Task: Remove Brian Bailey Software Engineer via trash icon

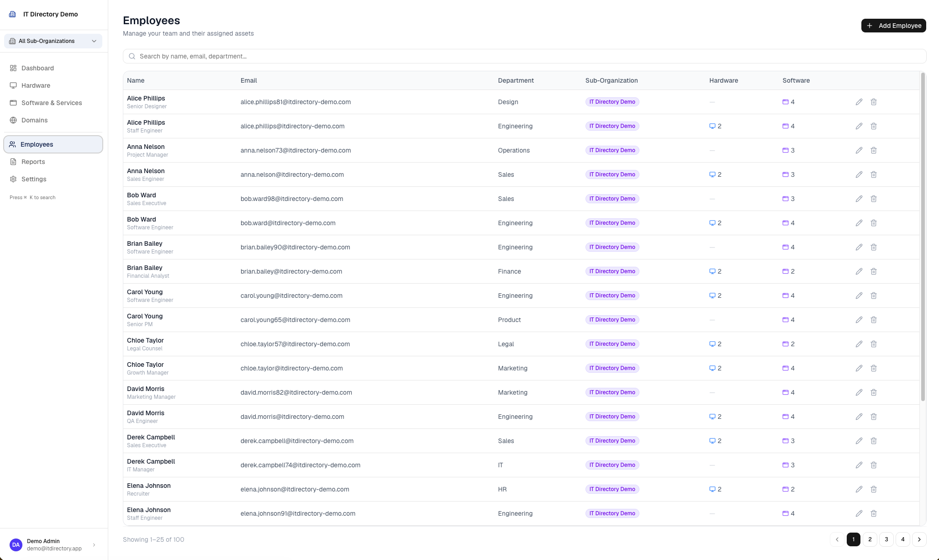Action: point(874,247)
